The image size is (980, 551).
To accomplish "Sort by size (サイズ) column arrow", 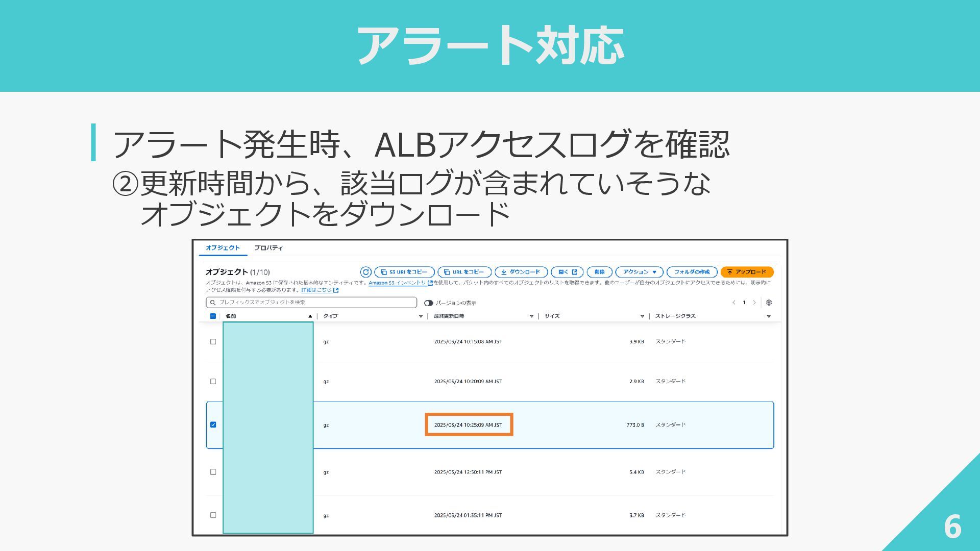I will (642, 316).
